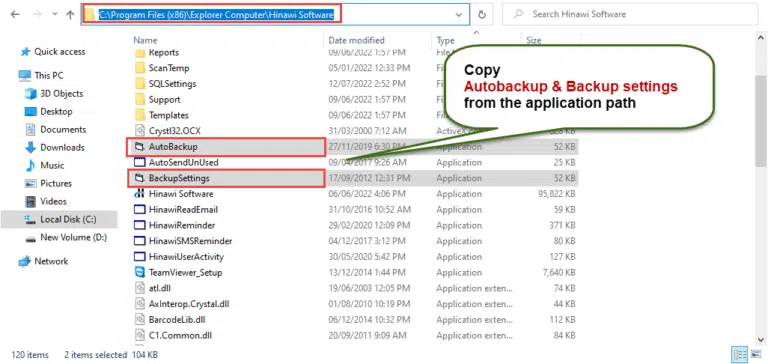Refresh the Hinawi Software folder view

(482, 15)
